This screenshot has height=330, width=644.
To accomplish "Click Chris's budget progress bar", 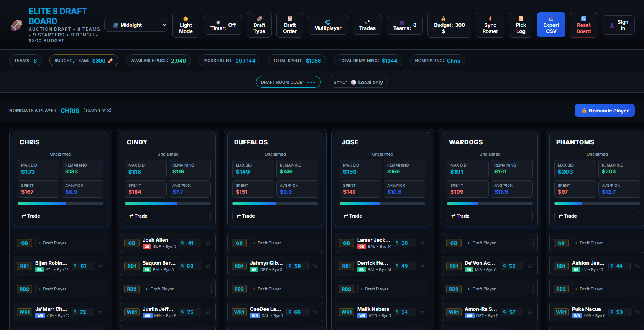I will pos(61,203).
